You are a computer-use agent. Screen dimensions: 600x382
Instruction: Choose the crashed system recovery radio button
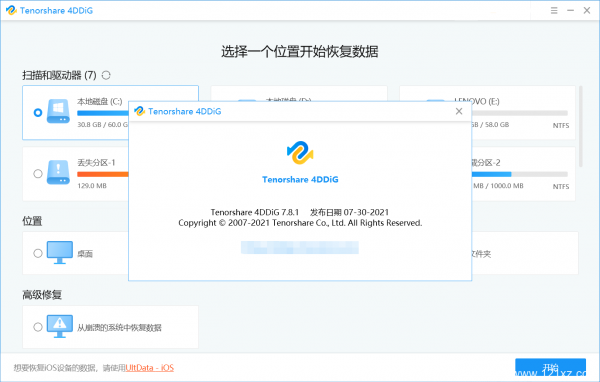[38, 327]
